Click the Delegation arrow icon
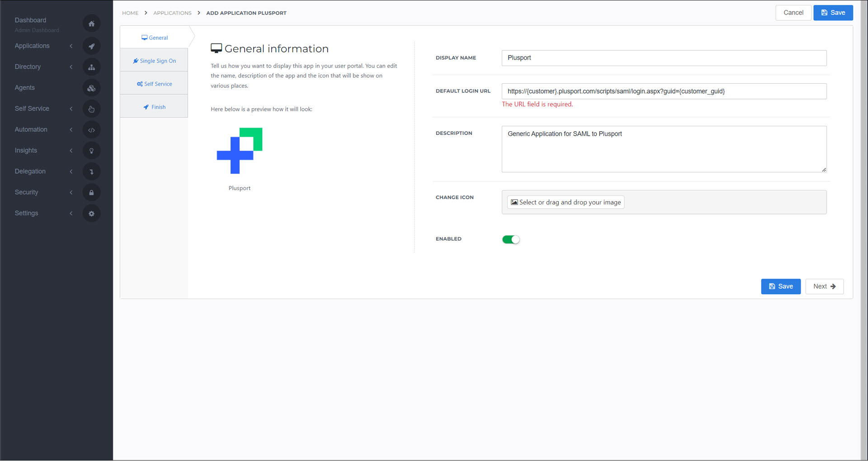Screen dimensions: 868x461 pyautogui.click(x=91, y=171)
